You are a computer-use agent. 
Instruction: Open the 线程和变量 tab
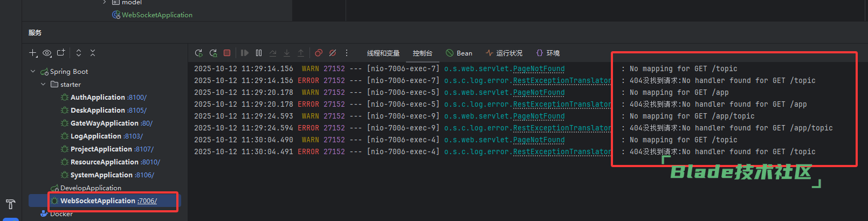click(x=383, y=53)
